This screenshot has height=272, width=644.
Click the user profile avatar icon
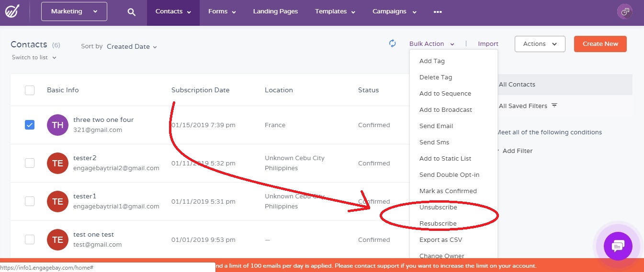625,11
